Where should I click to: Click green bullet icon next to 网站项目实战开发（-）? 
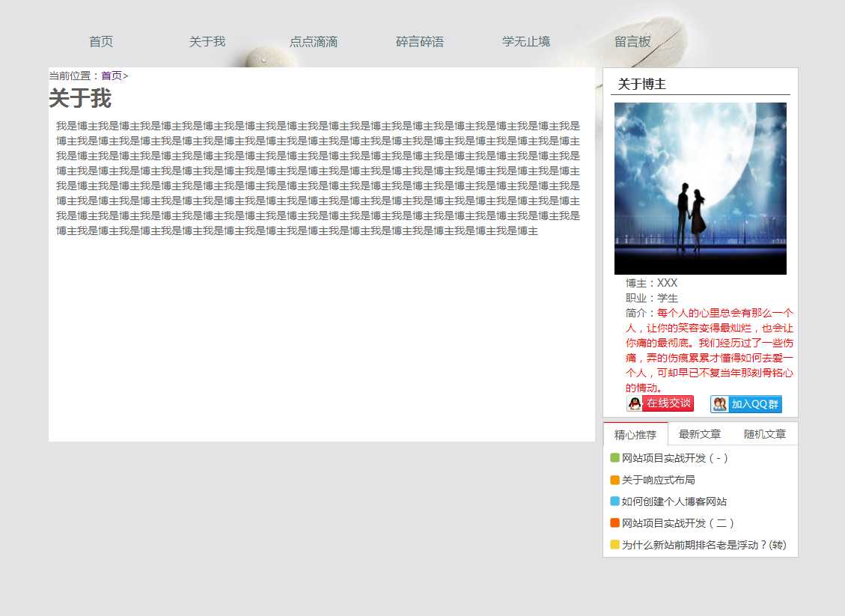(x=614, y=458)
